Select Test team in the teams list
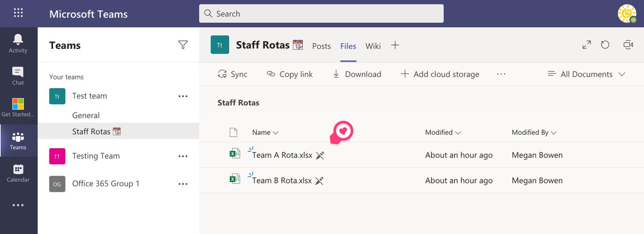 point(90,96)
